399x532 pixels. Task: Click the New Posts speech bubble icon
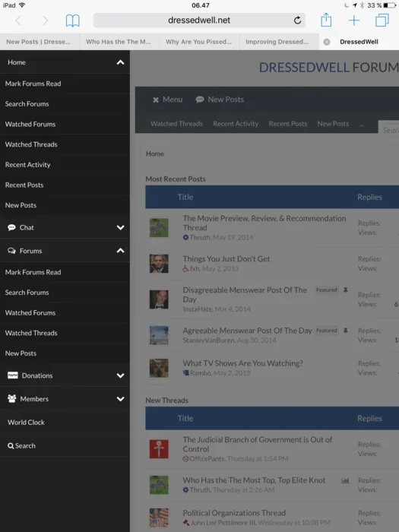pos(200,100)
